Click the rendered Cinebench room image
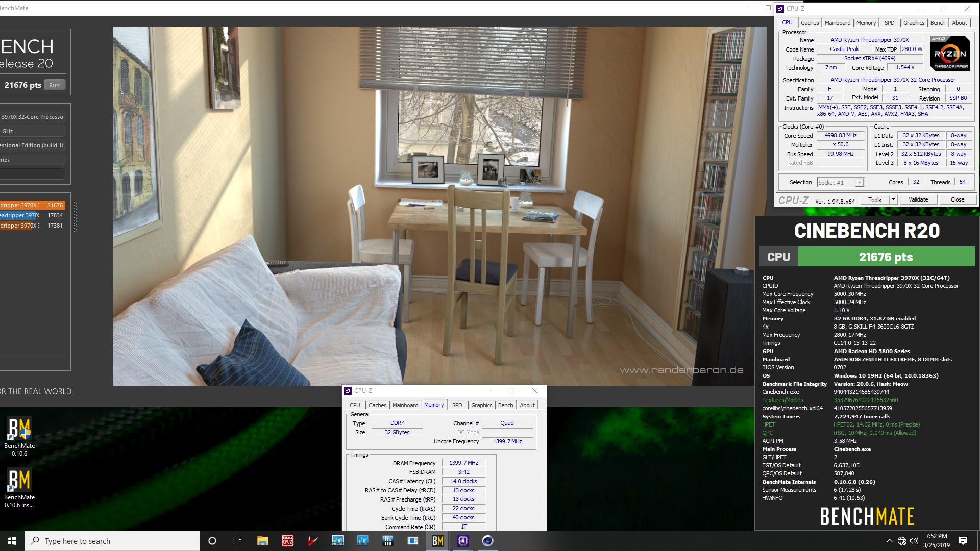 click(439, 206)
